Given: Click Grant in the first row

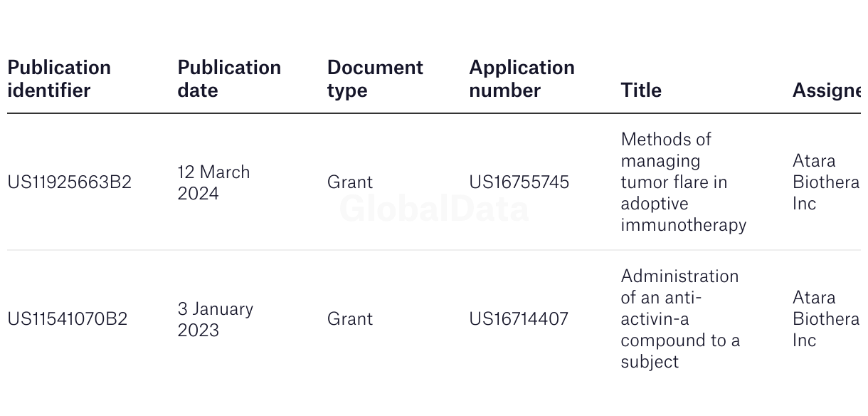Looking at the screenshot, I should (x=349, y=182).
